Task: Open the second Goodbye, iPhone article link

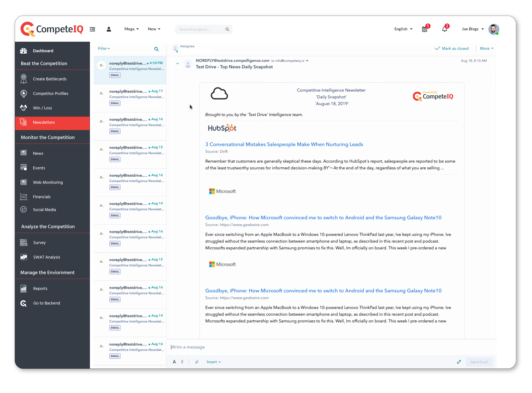Action: tap(323, 290)
